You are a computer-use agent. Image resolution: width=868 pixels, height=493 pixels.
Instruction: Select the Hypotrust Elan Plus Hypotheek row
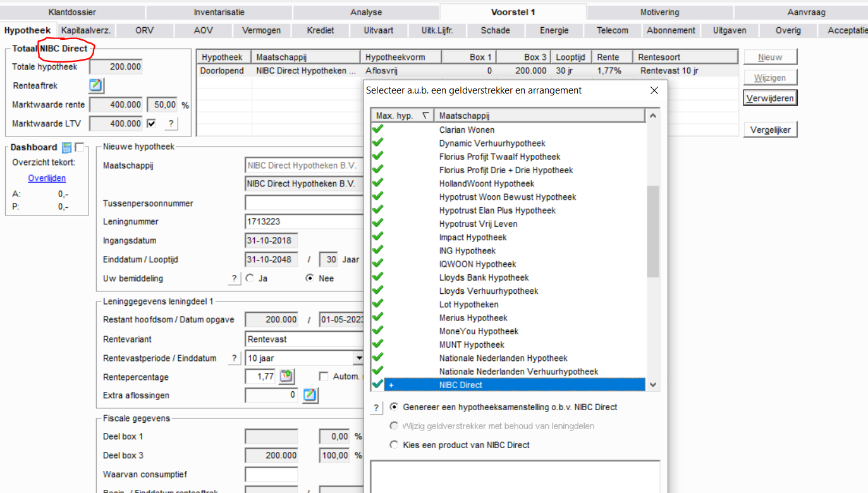coord(509,210)
